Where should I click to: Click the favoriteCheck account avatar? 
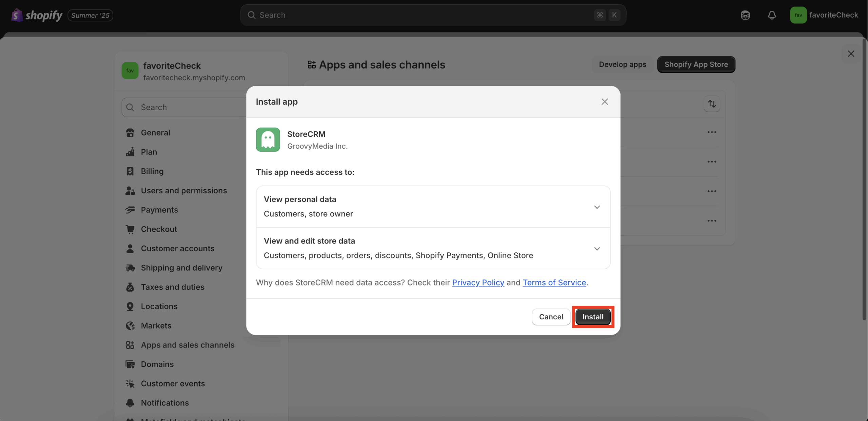point(798,15)
